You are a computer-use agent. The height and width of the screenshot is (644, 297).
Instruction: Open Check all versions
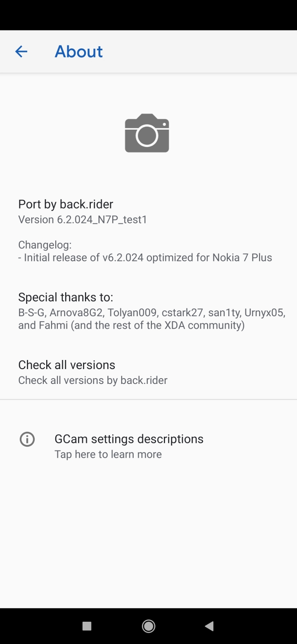(x=148, y=372)
